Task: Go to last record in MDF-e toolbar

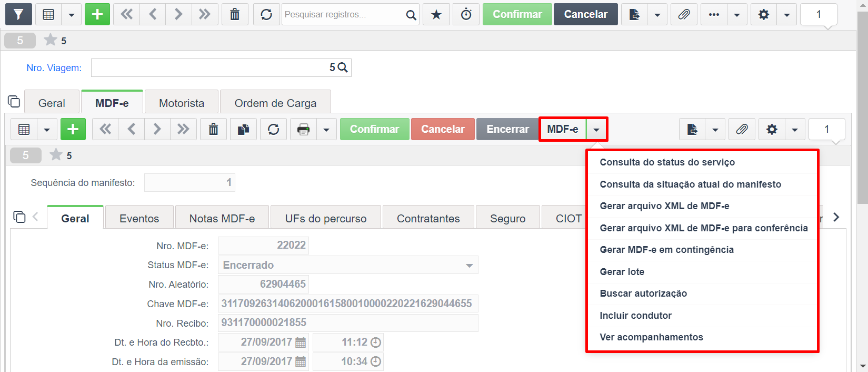Action: point(183,129)
